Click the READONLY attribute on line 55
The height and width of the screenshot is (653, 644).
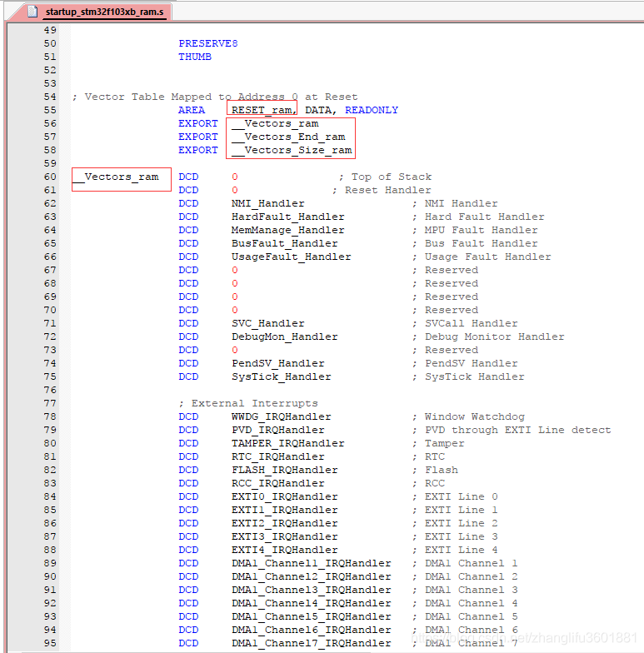(x=372, y=110)
